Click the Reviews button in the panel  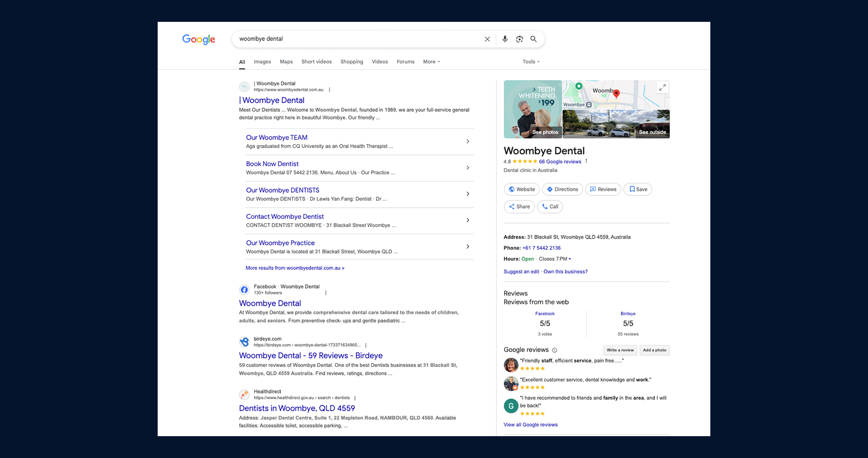(x=603, y=190)
